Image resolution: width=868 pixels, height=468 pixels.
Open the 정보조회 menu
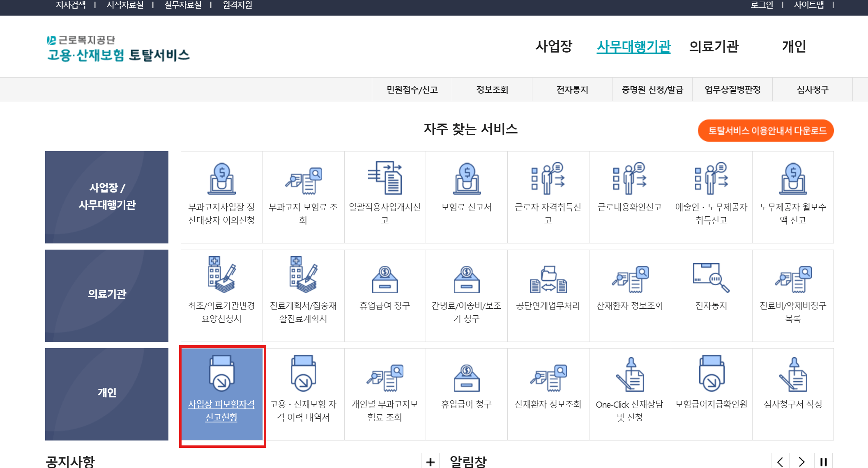tap(491, 89)
